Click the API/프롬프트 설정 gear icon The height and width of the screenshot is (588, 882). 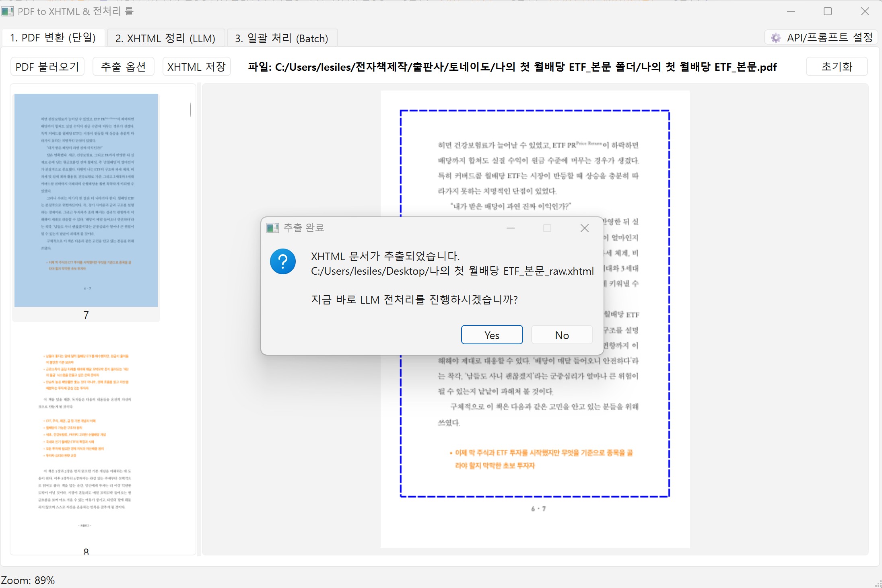[x=775, y=38]
